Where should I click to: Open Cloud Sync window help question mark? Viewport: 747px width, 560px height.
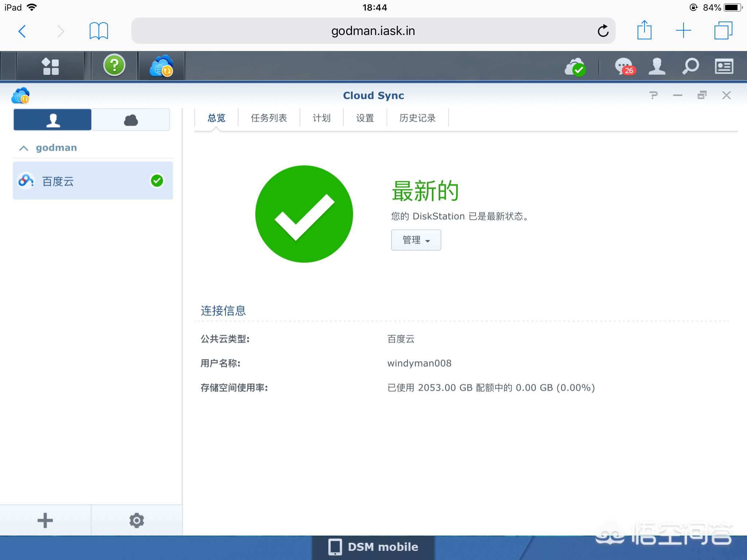tap(653, 96)
